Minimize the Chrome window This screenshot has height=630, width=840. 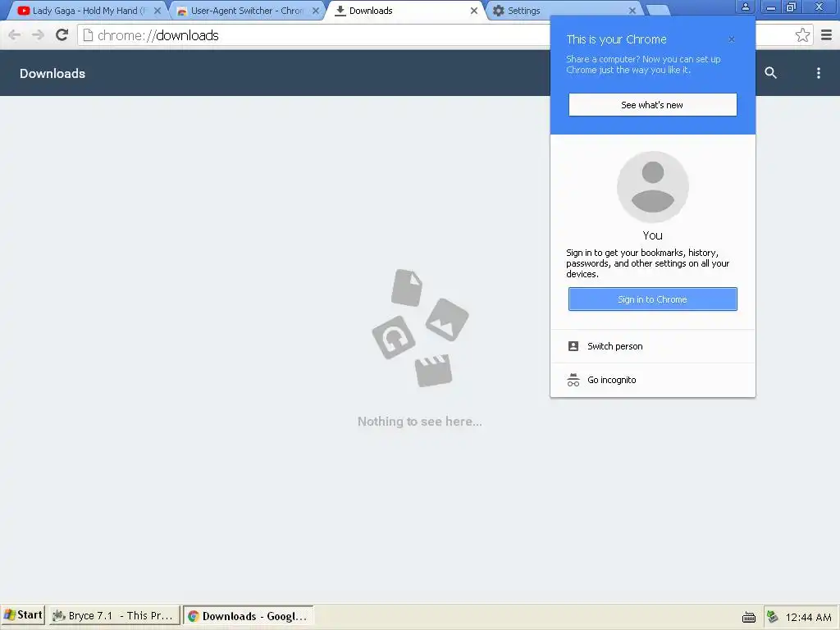pyautogui.click(x=771, y=7)
